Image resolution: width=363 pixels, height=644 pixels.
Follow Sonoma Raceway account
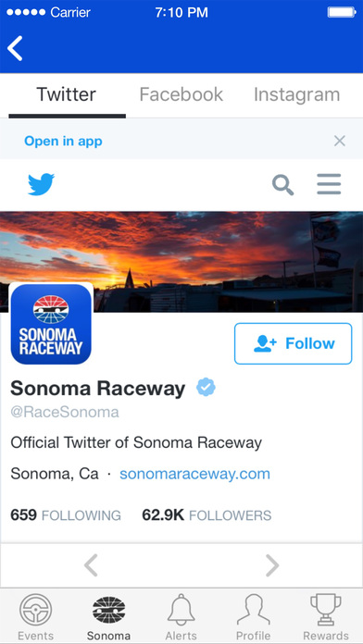point(294,343)
